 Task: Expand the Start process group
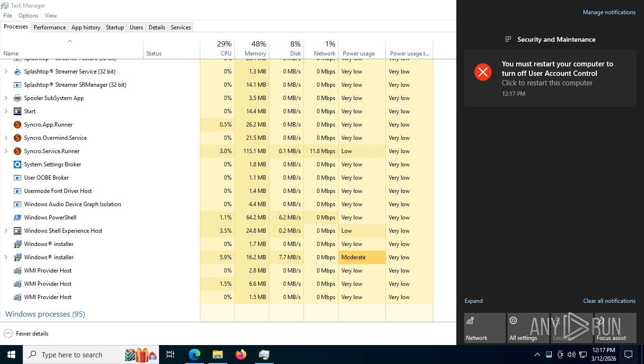tap(6, 111)
